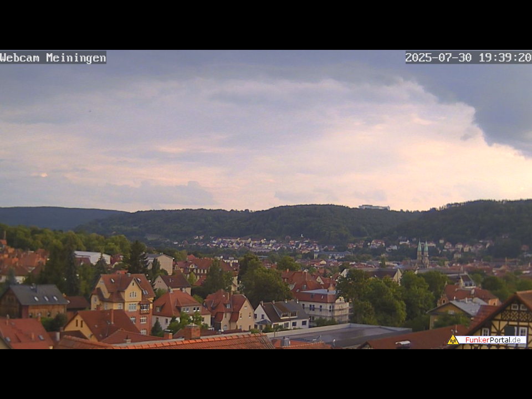Click the FunkerPortal.de logo link
Viewport: 532px width, 399px height.
click(487, 340)
